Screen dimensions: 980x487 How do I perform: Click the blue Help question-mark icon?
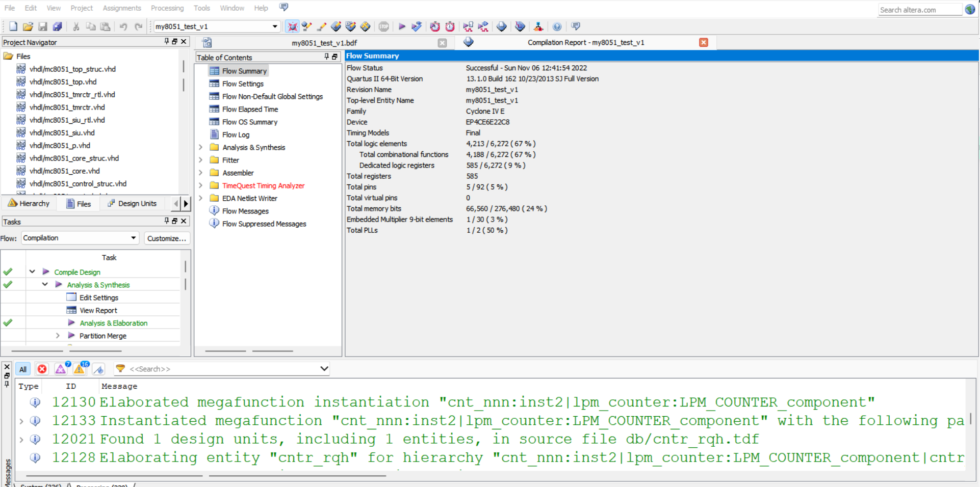click(x=557, y=26)
